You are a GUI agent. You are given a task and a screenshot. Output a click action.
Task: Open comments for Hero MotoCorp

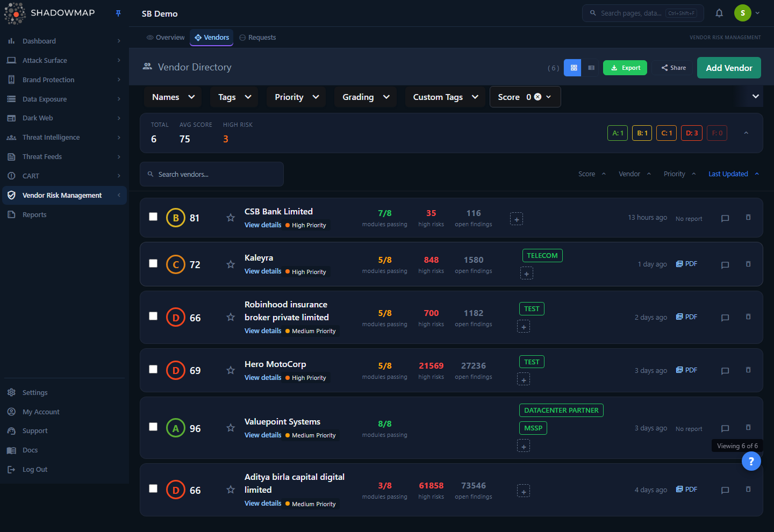point(725,371)
